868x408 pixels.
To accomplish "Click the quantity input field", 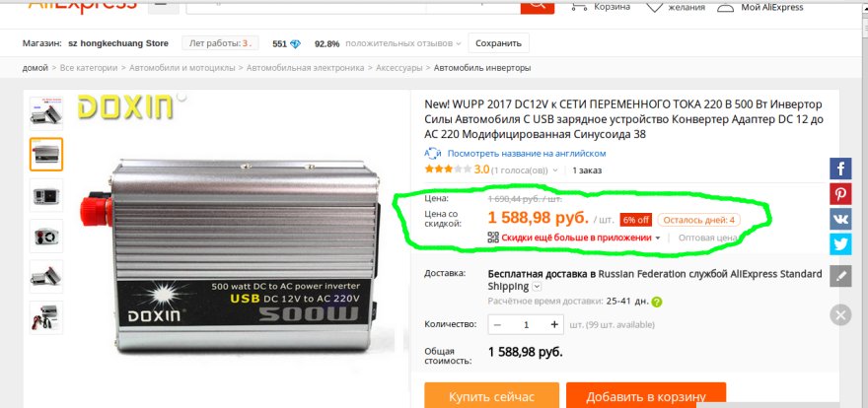I will 526,324.
